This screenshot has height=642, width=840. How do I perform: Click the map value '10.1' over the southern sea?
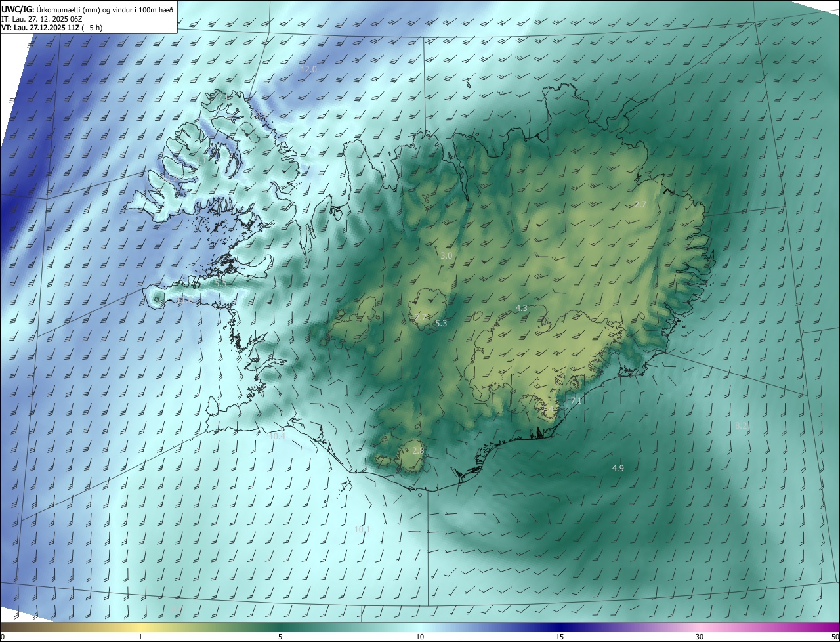pos(362,529)
